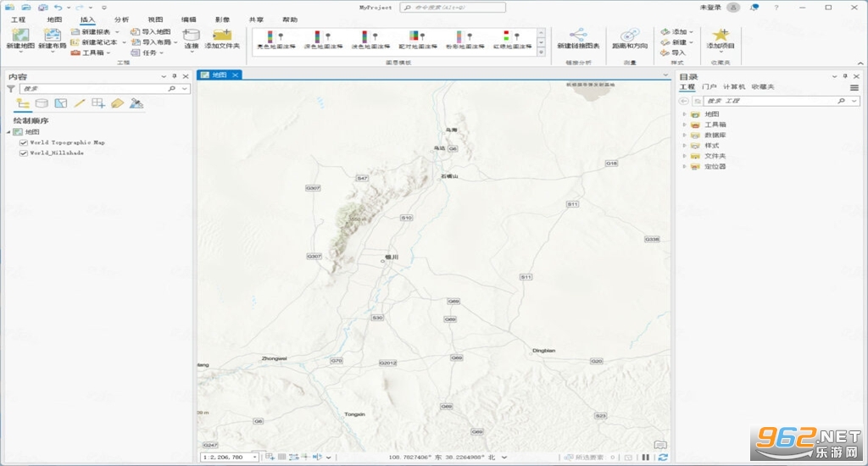
Task: Switch Contents to list by drawing order
Action: [23, 103]
